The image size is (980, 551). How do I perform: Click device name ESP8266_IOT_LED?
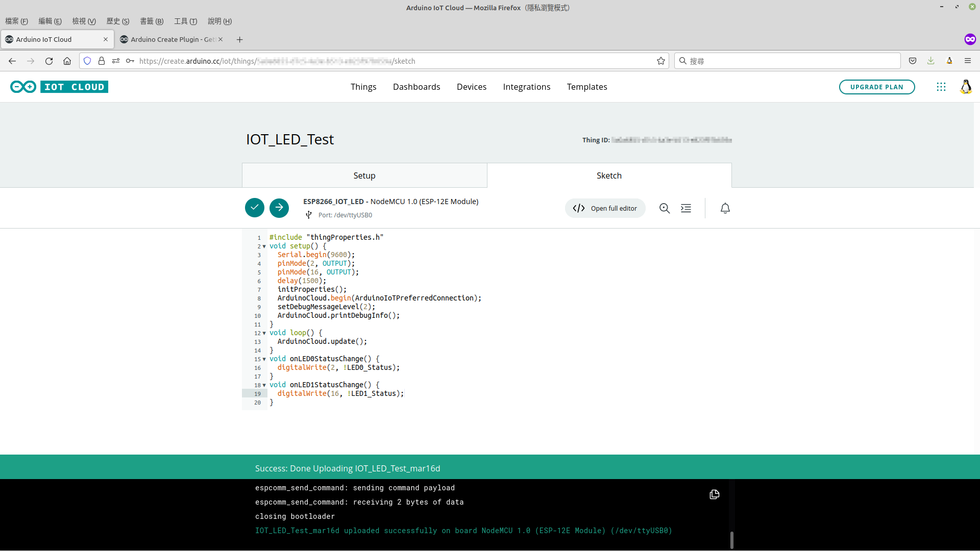tap(333, 202)
